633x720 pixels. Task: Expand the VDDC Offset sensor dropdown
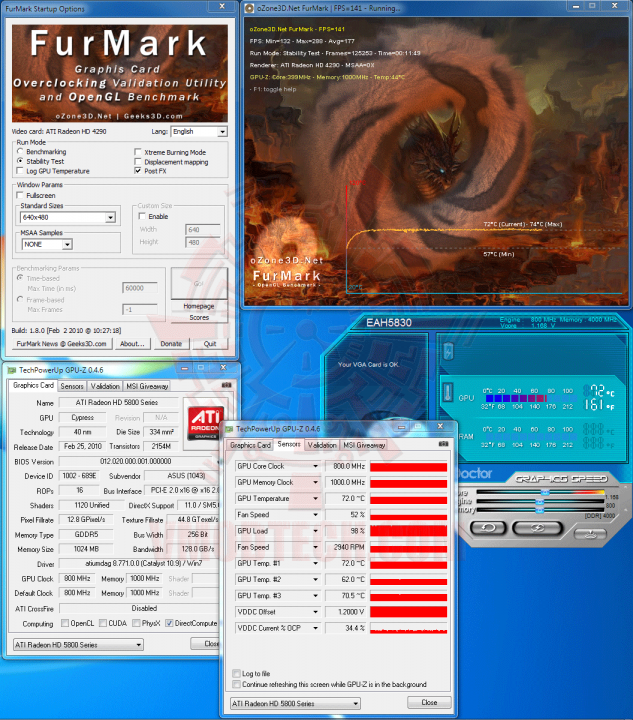point(315,612)
